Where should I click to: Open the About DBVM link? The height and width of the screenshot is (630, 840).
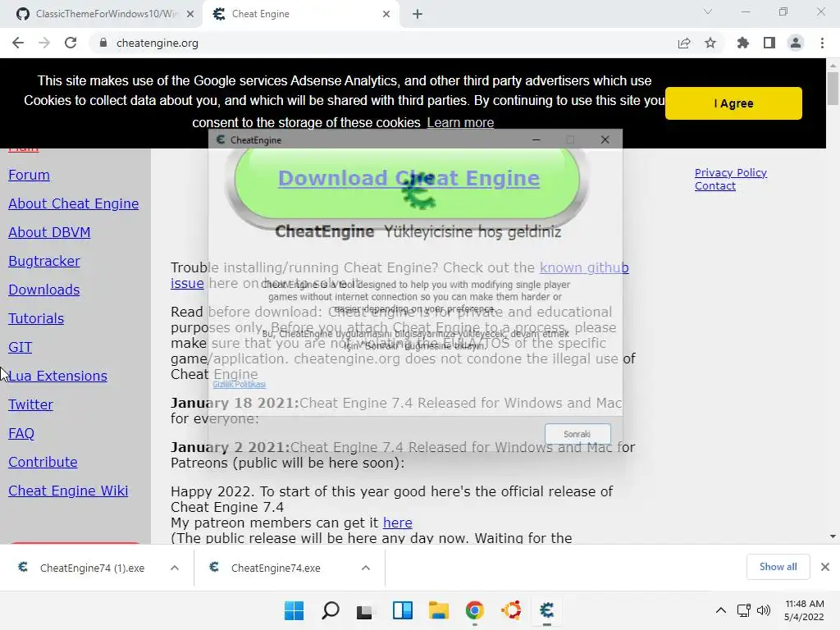point(49,232)
